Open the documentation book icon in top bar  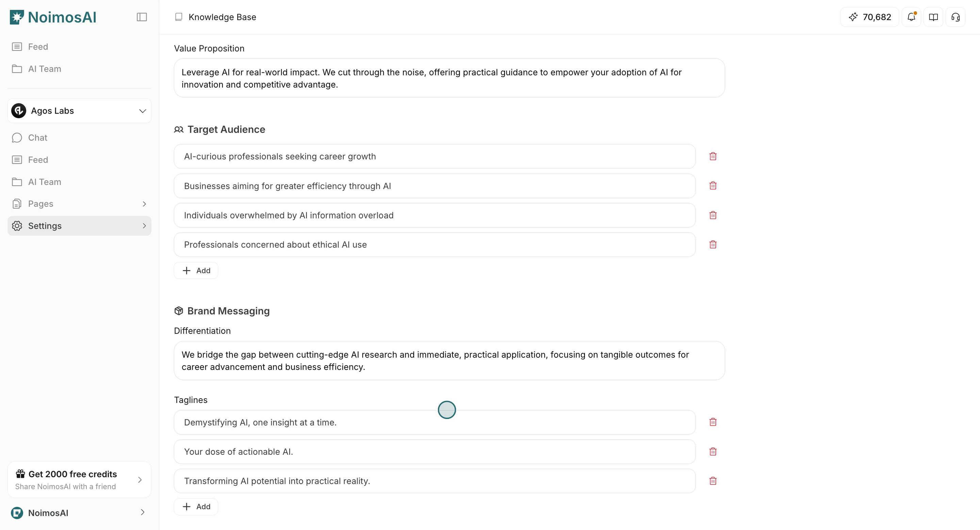click(933, 17)
